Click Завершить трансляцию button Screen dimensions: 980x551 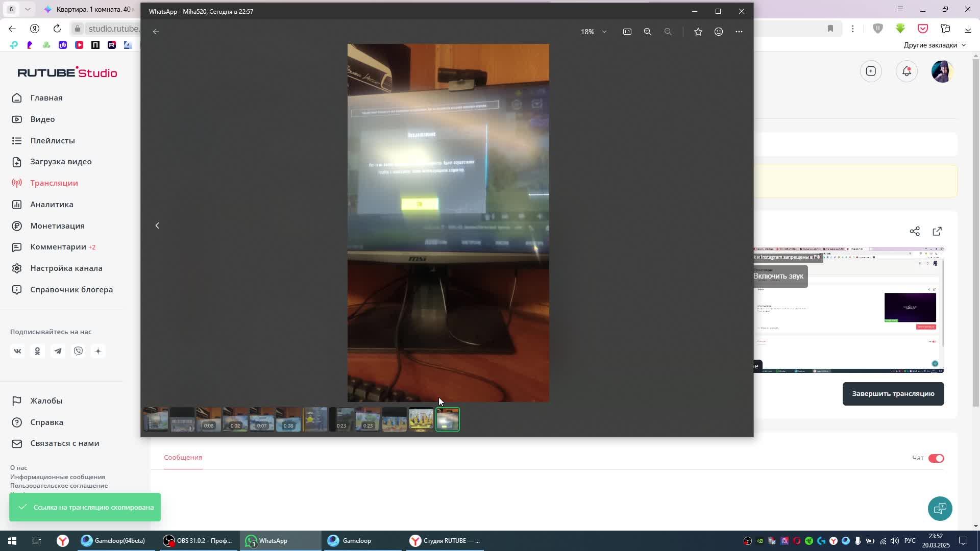893,393
